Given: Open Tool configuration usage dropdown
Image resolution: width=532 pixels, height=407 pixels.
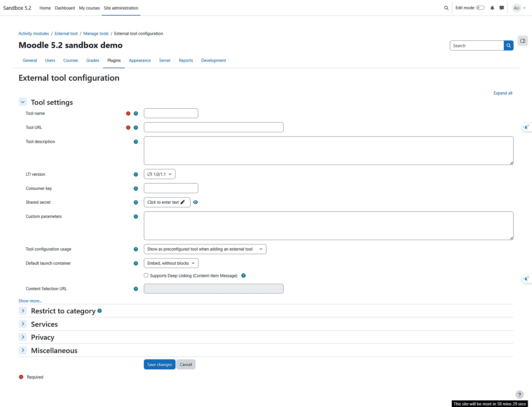Looking at the screenshot, I should (205, 249).
